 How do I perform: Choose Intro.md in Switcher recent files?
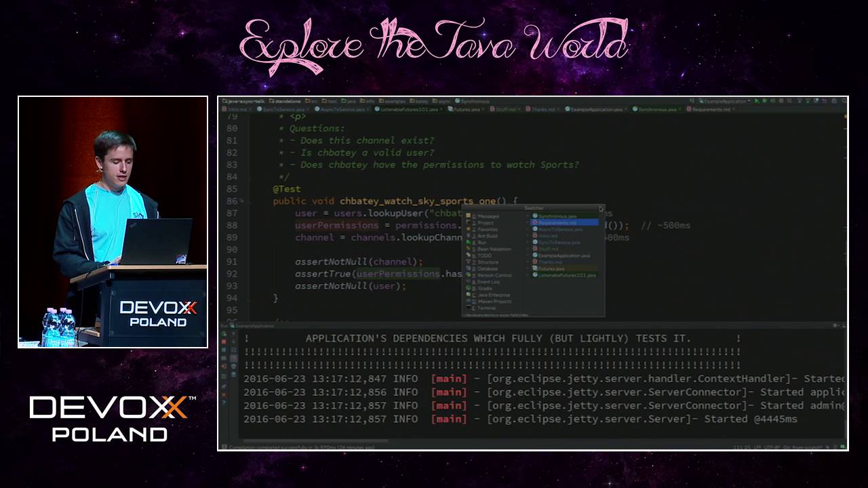point(564,236)
